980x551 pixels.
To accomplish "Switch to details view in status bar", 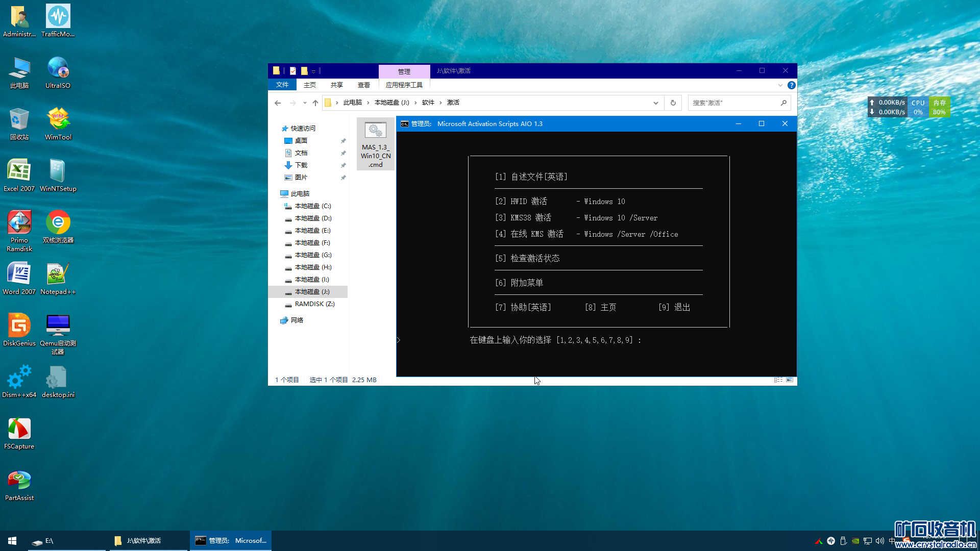I will point(778,380).
